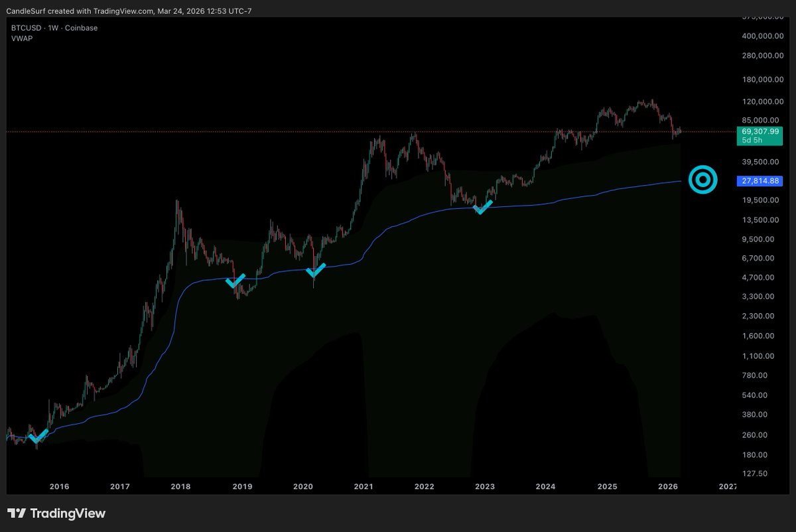Click the 2024 time axis label
Image resolution: width=796 pixels, height=532 pixels.
[x=546, y=487]
